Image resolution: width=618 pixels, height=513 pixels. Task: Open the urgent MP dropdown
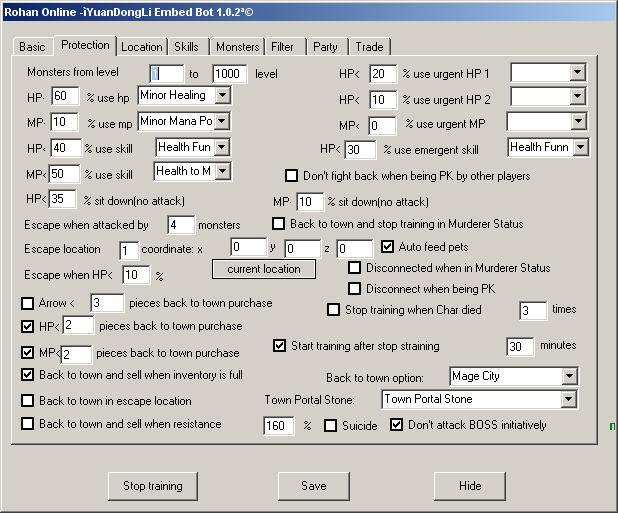tap(578, 121)
